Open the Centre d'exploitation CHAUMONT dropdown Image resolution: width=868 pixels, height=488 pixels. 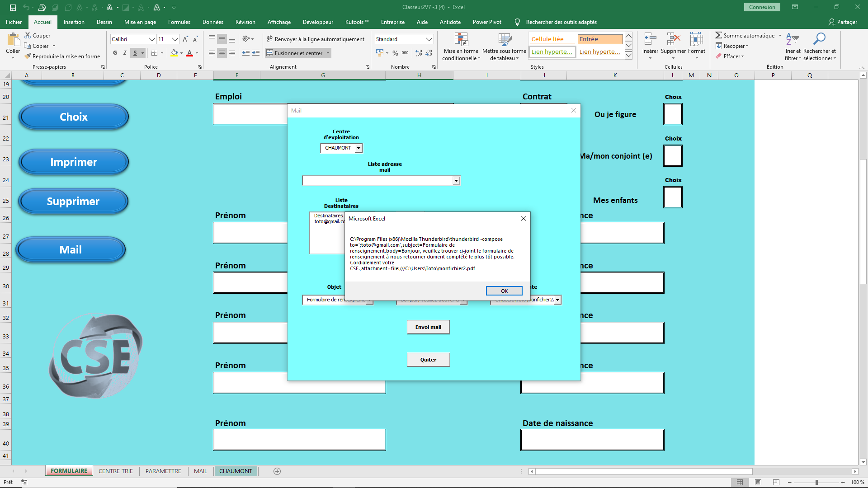point(359,148)
